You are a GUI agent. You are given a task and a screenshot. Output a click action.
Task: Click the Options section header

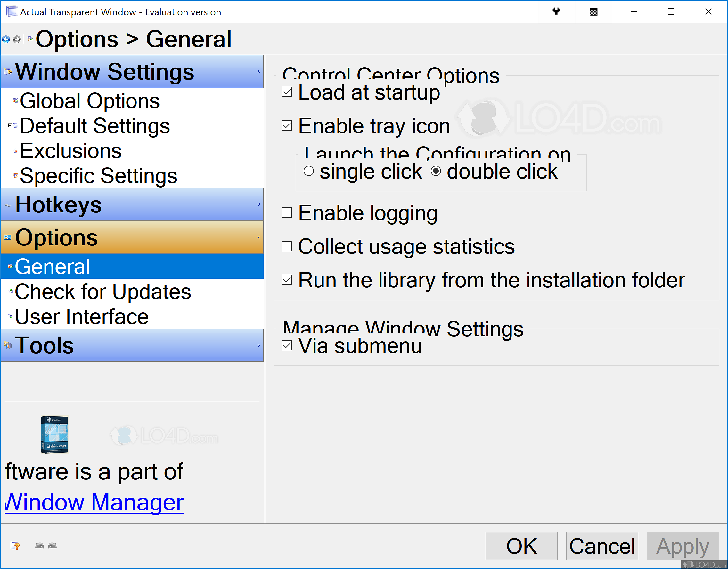pos(132,237)
